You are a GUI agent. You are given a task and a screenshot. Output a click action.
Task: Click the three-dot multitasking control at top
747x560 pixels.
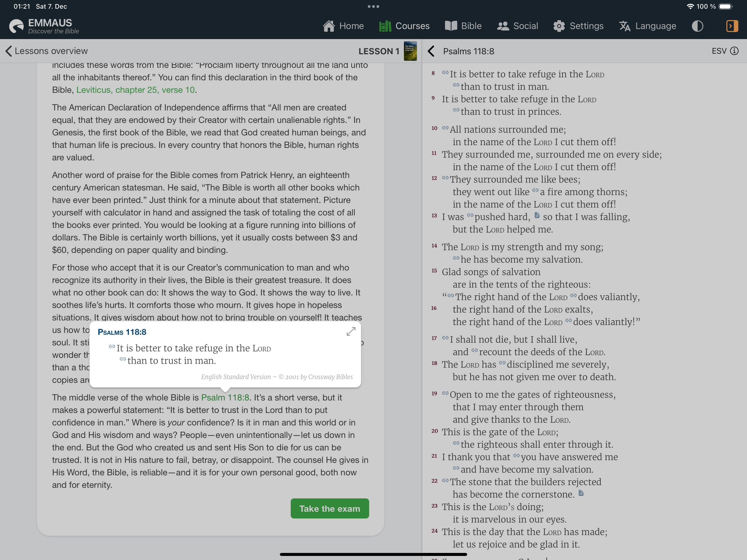coord(373,7)
